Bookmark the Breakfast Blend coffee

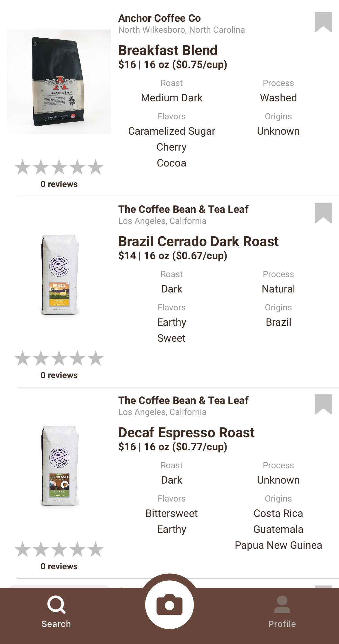(323, 22)
